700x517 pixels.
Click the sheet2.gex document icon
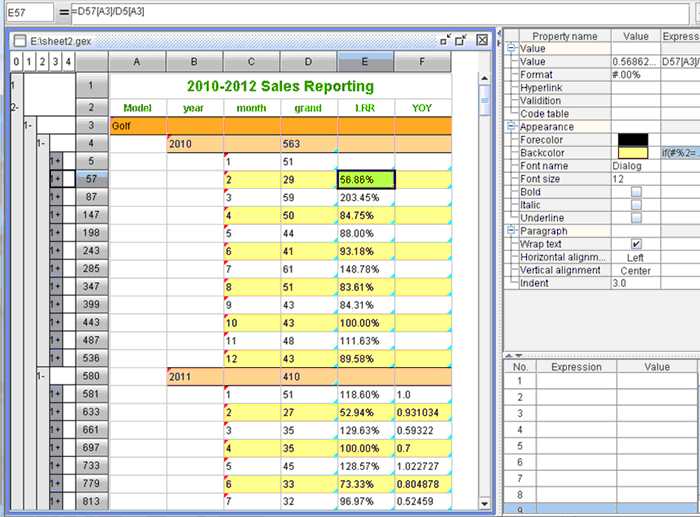19,40
